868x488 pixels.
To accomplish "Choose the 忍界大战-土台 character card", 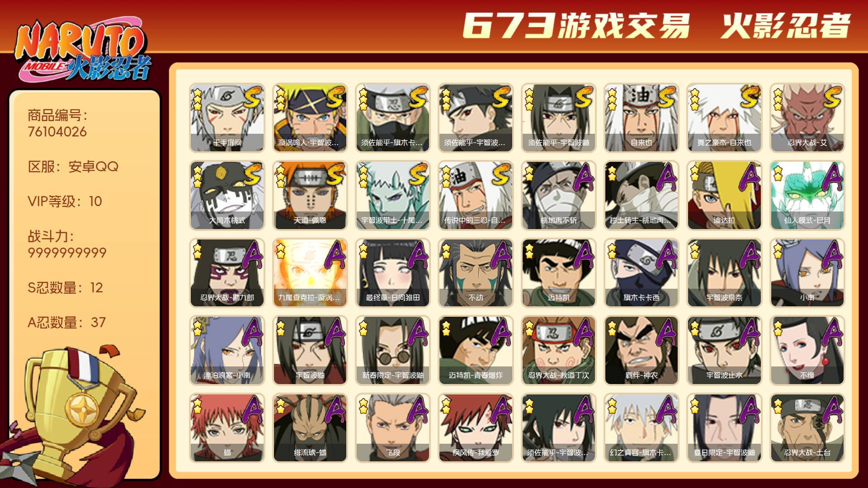I will 807,428.
